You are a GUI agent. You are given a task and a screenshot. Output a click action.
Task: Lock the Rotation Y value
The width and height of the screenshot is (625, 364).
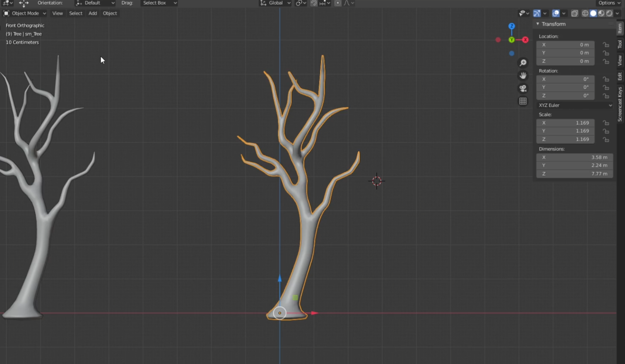606,87
